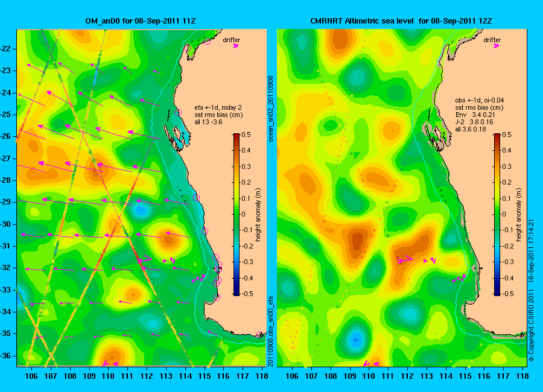
Task: Click 'obs +-1d, oi-0.04' annotation on right map
Action: coord(479,101)
